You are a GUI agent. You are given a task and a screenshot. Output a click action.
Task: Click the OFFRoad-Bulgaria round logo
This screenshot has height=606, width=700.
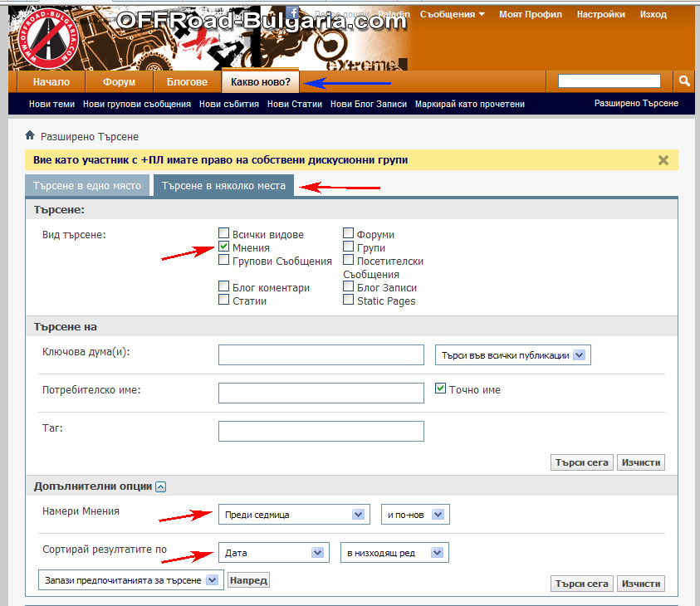(x=48, y=39)
